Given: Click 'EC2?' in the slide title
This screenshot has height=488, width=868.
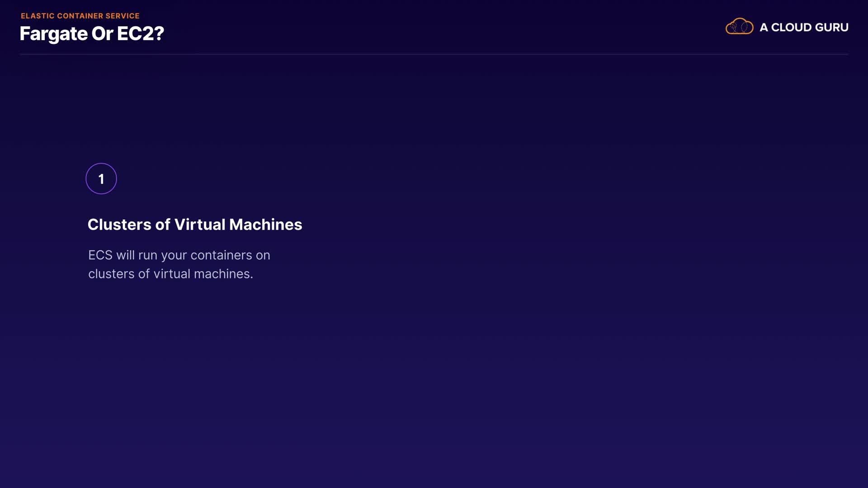Looking at the screenshot, I should pos(141,34).
